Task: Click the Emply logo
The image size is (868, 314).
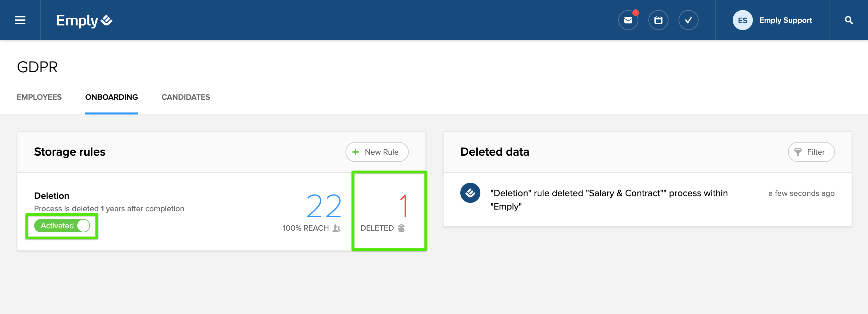Action: 84,20
